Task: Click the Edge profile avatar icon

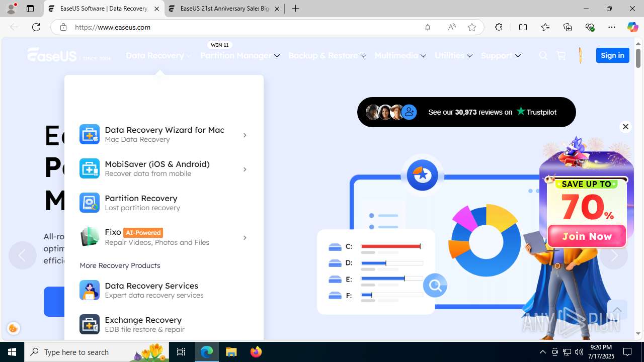Action: pyautogui.click(x=11, y=9)
